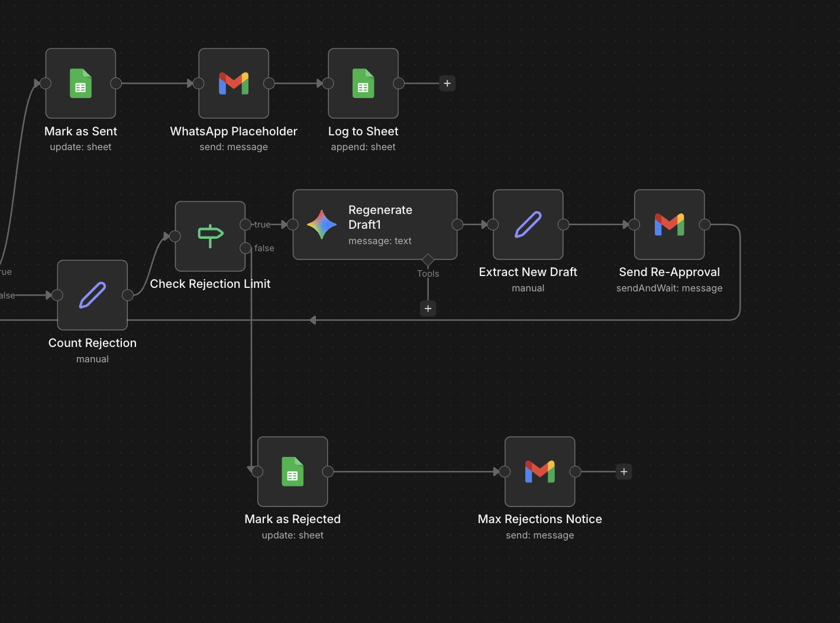
Task: Click the 'append: sheet' subtitle
Action: 363,147
